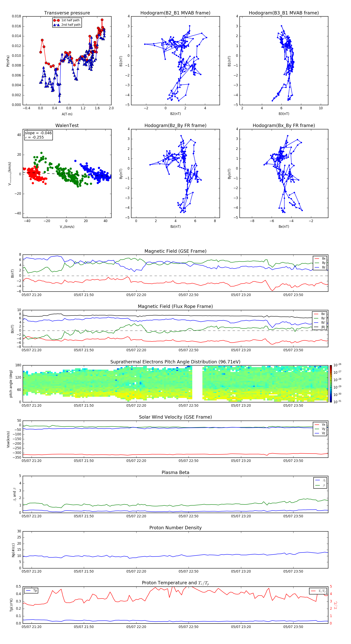Click the data gap in pitch angle spectrogram

(197, 383)
